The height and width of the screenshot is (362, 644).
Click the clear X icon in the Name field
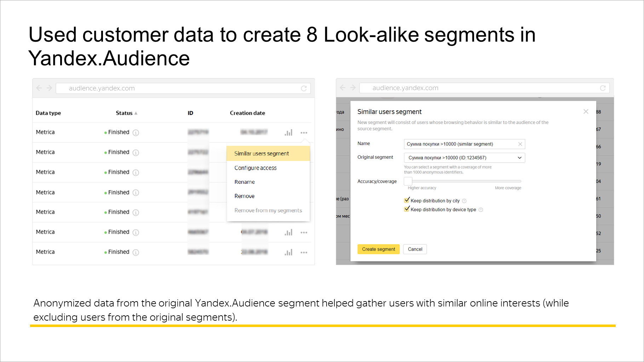(x=520, y=144)
